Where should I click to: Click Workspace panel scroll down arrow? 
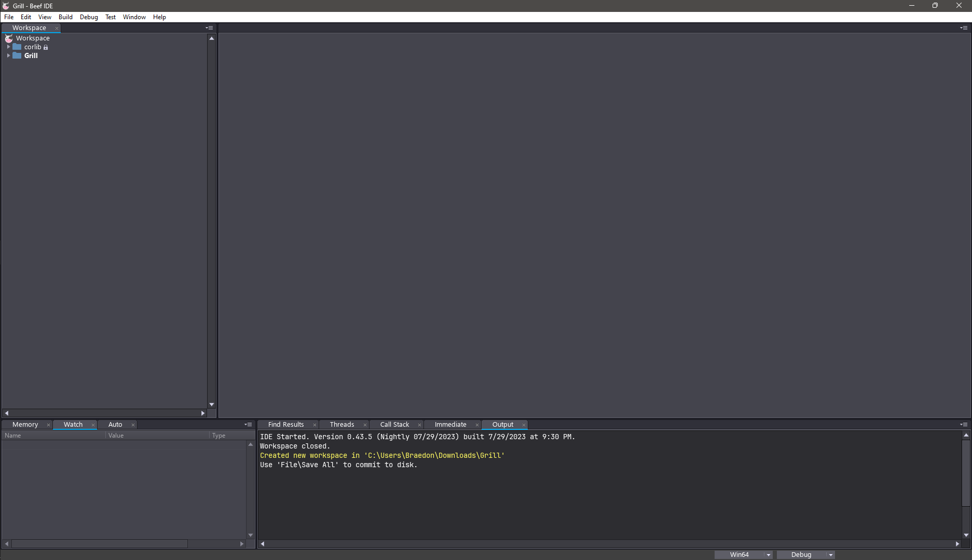[x=212, y=404]
